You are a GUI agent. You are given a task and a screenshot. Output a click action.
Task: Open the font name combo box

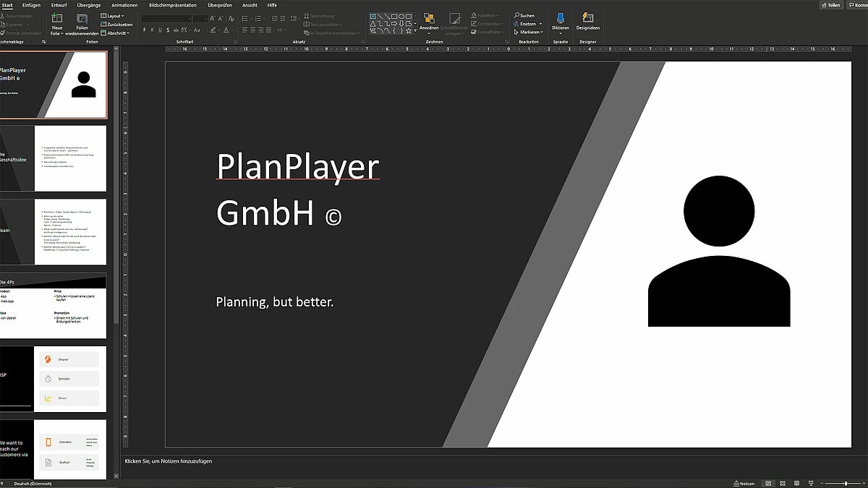[x=166, y=19]
